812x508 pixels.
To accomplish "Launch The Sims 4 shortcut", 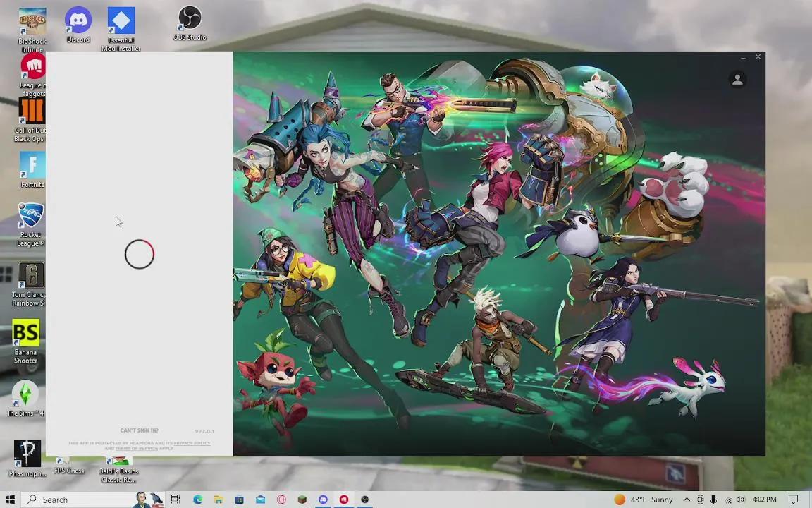I will point(25,394).
